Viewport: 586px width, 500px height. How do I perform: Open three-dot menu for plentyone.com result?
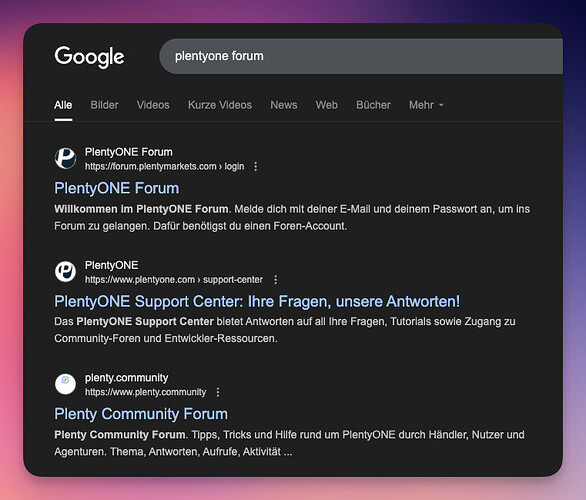(275, 280)
